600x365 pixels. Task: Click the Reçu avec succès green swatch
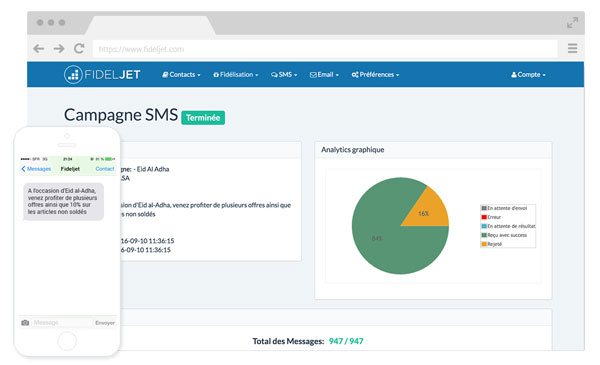pos(484,235)
